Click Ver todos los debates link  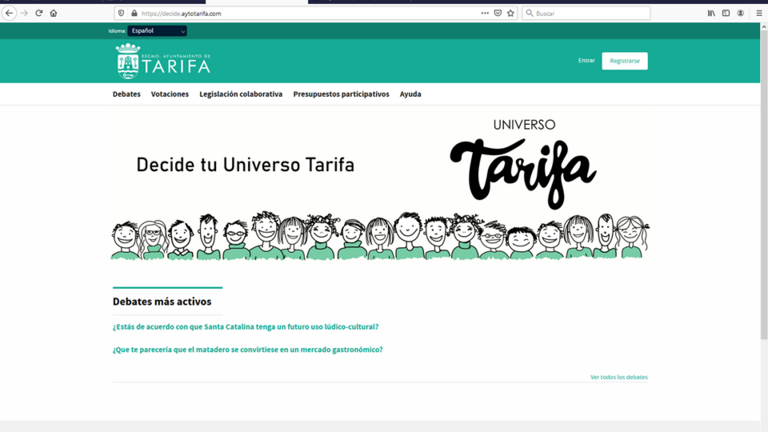click(619, 377)
